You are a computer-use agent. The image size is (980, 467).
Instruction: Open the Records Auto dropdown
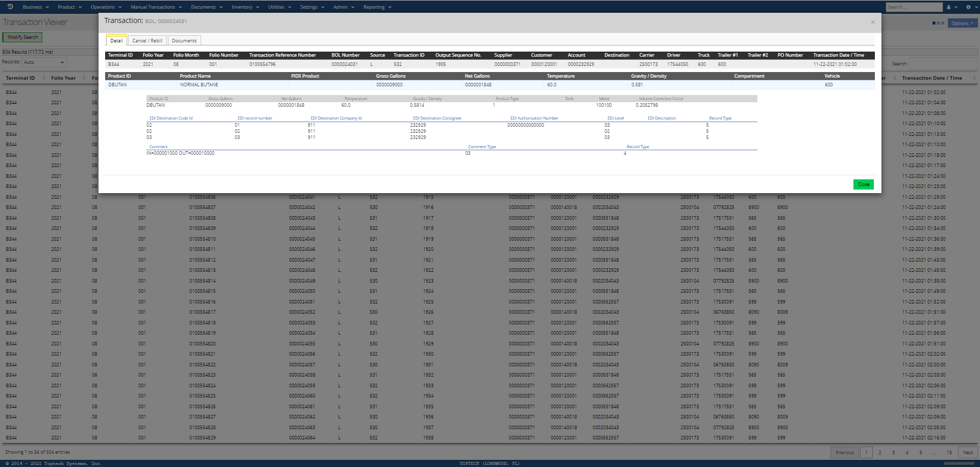point(44,62)
